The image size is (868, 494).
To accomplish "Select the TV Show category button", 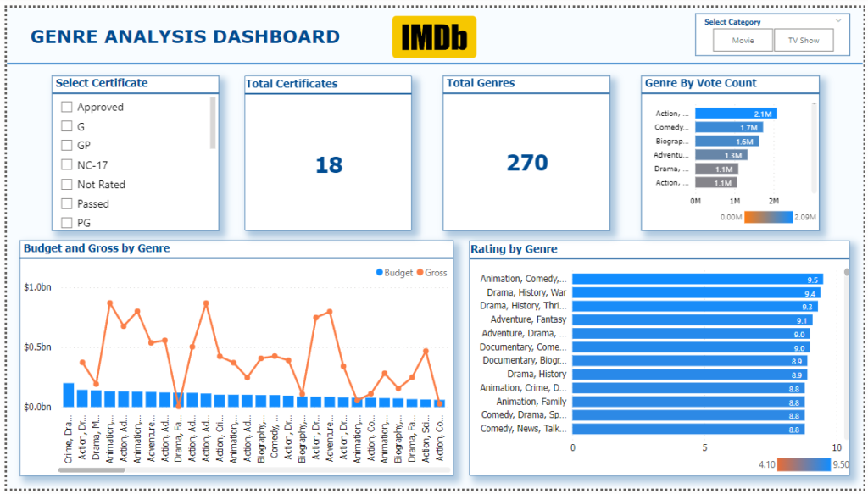I will (x=804, y=41).
